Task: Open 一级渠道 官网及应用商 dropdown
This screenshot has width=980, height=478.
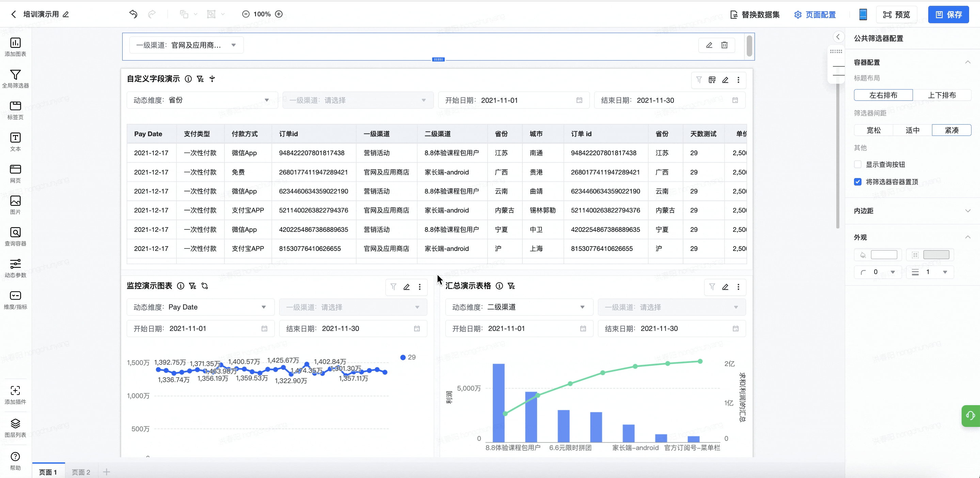Action: (186, 45)
